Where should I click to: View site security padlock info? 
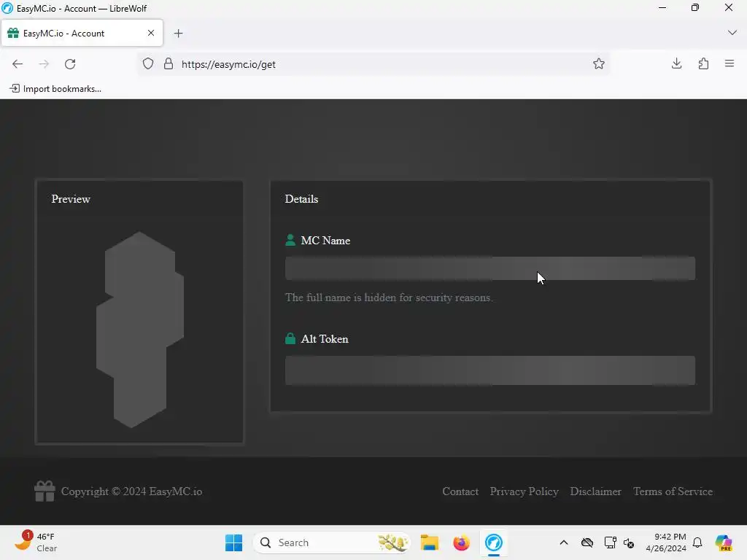[x=169, y=64]
